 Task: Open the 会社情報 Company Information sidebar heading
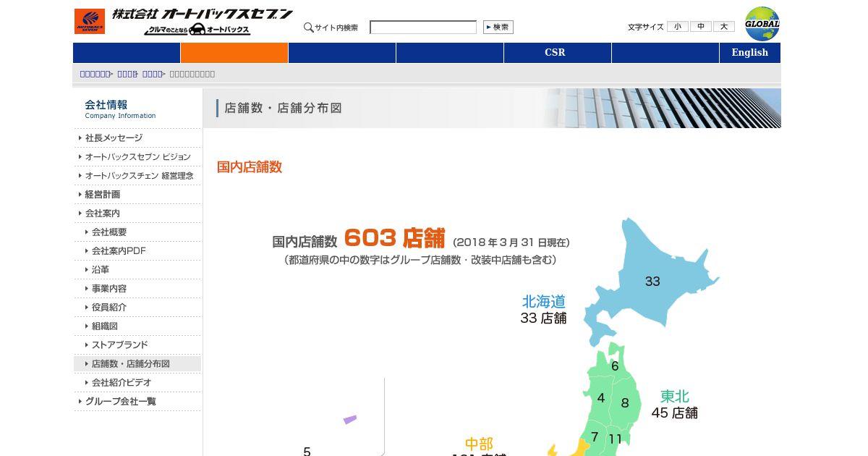point(120,109)
